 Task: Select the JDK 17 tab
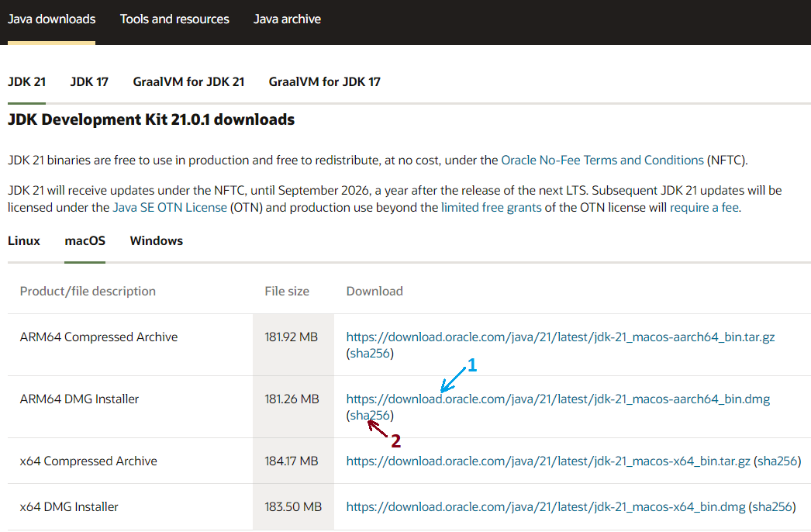click(89, 81)
